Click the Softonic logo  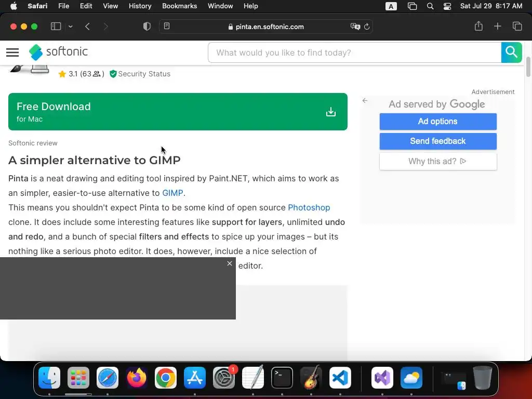pos(58,52)
